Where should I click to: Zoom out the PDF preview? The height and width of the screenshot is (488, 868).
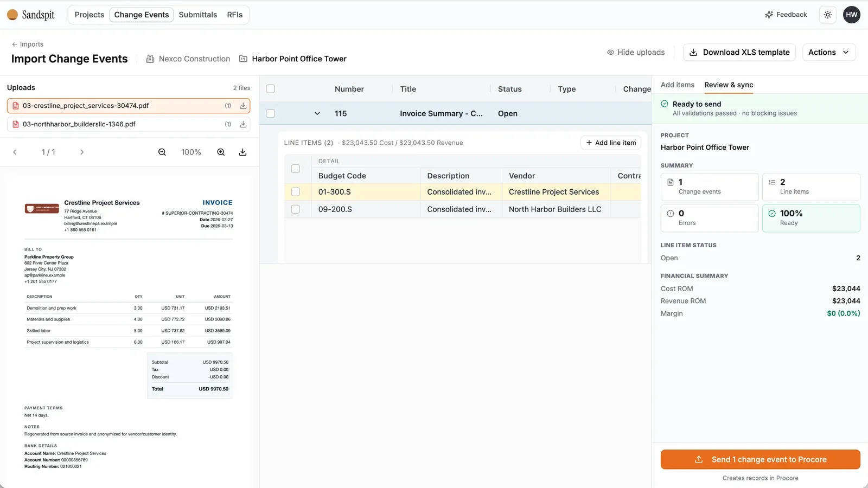[x=162, y=152]
